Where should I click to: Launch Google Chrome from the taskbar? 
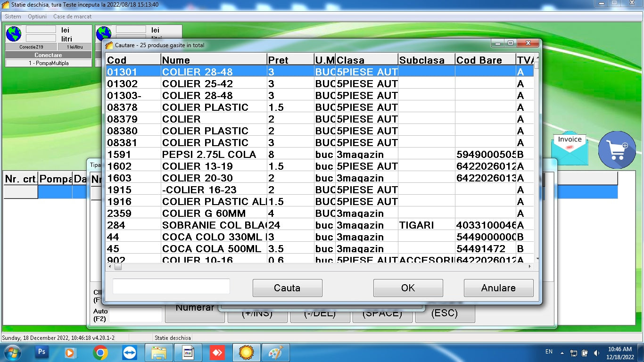click(x=100, y=352)
